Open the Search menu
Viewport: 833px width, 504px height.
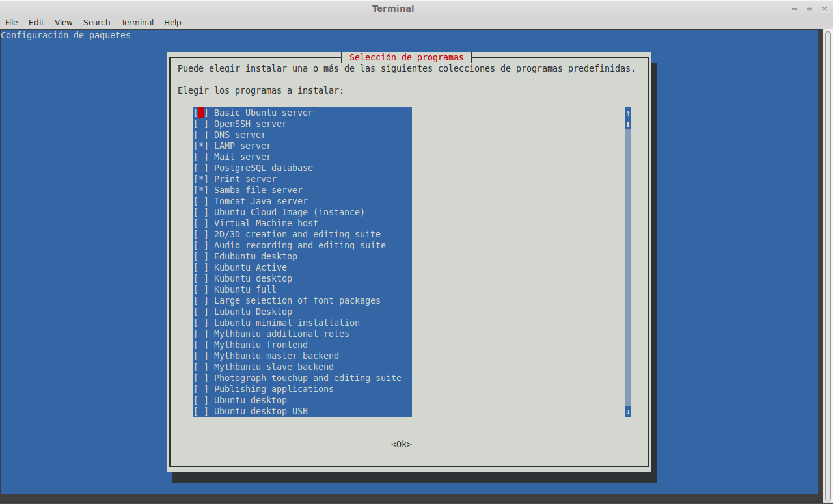97,22
